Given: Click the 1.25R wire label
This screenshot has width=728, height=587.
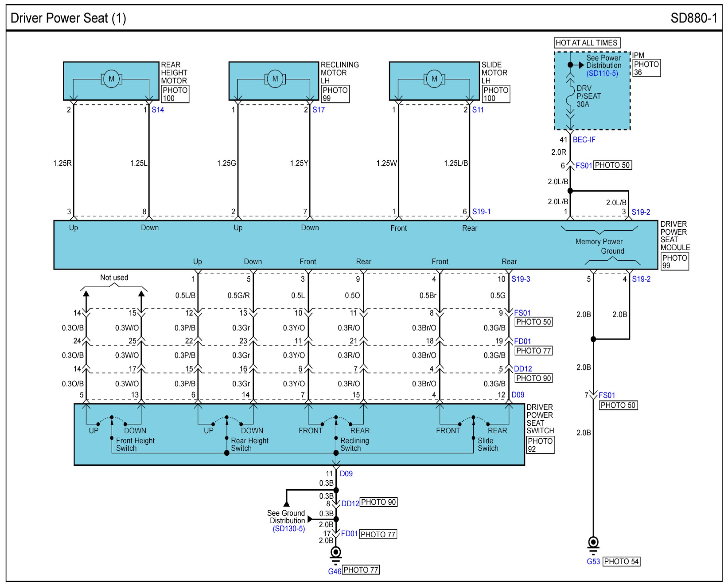Looking at the screenshot, I should click(62, 163).
